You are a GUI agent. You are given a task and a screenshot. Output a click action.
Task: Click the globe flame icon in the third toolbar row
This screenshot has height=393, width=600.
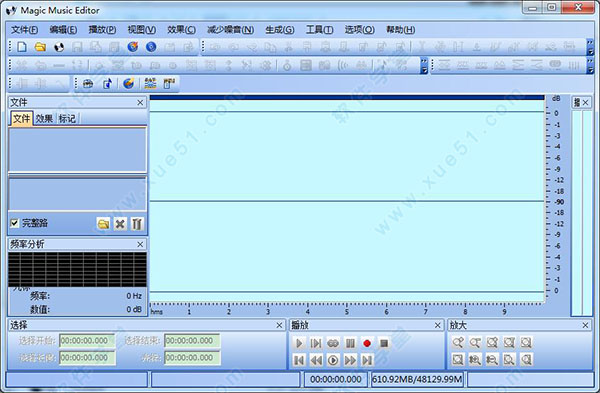click(128, 83)
